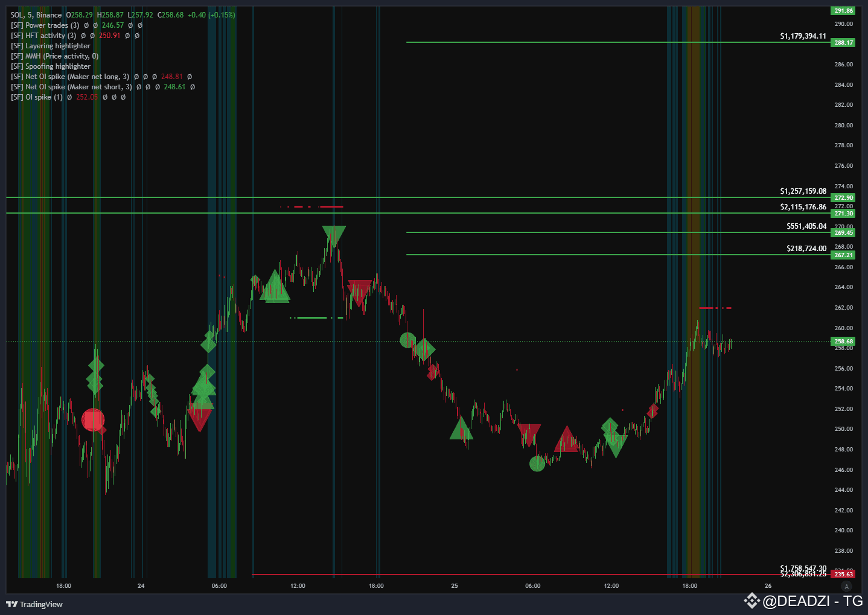868x615 pixels.
Task: Select the [SF] Spoofing highlighter indicator
Action: click(x=51, y=66)
